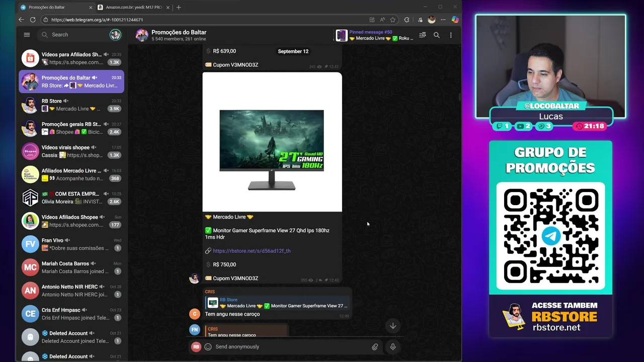
Task: Record voice message with microphone button
Action: coord(393,347)
